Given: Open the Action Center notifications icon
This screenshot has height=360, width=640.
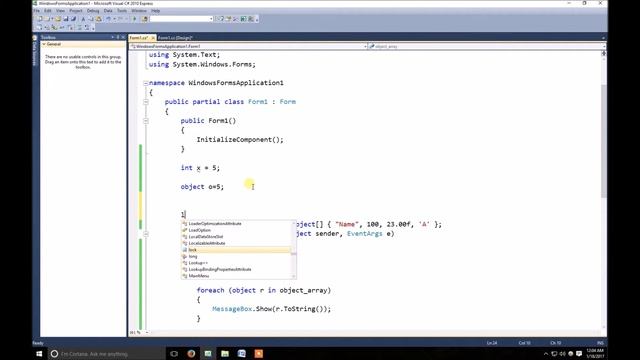Looking at the screenshot, I should coord(579,353).
